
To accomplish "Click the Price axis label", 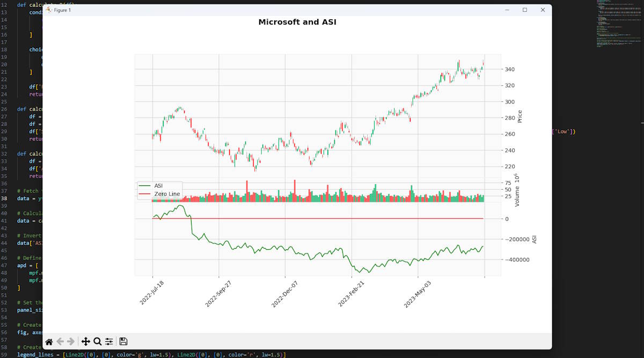I will coord(519,115).
